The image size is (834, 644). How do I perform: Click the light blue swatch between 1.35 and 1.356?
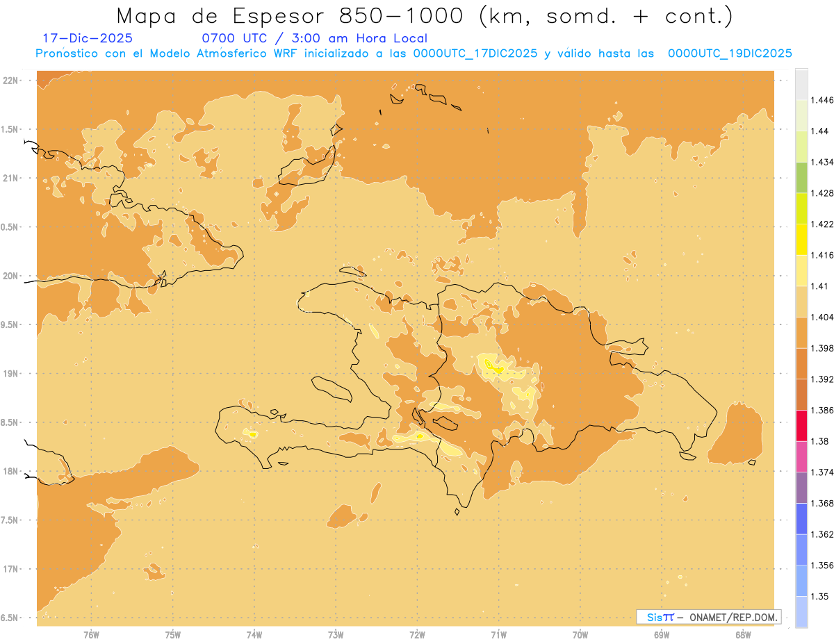click(801, 580)
